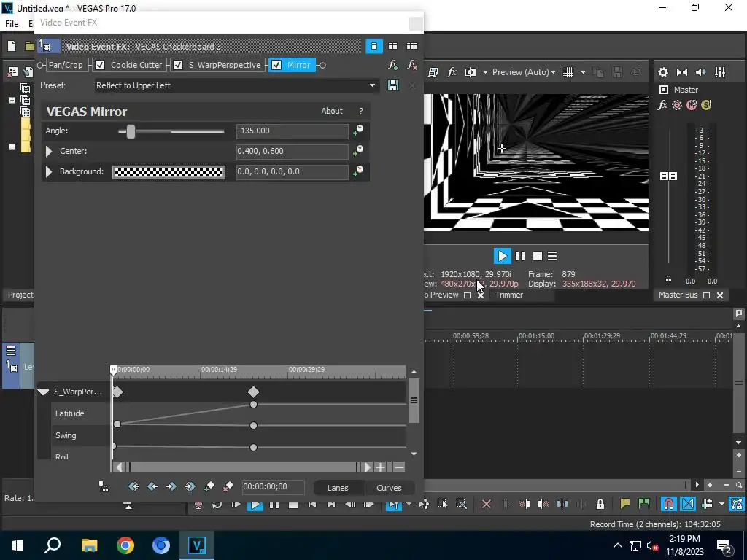Click red X delete icon in main toolbar
Image resolution: width=747 pixels, height=560 pixels.
pos(487,504)
